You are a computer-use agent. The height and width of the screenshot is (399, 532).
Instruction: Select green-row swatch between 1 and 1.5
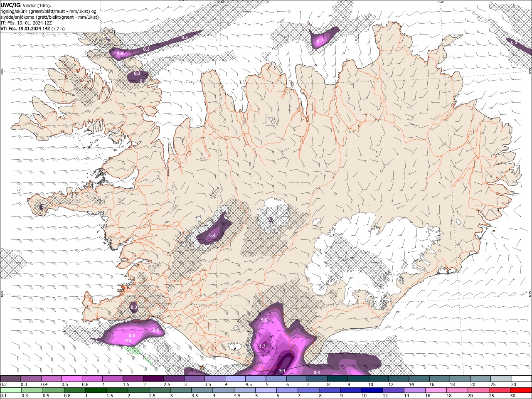[x=96, y=390]
